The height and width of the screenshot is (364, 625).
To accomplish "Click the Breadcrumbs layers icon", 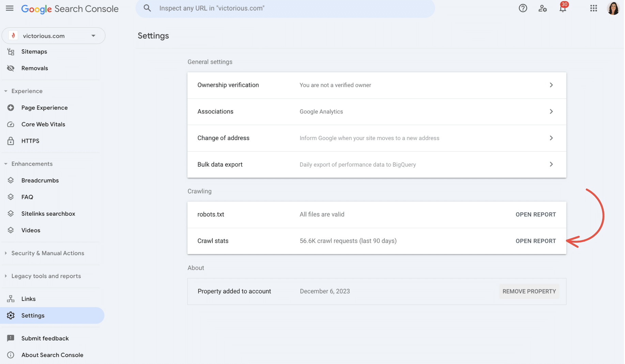I will coord(11,180).
